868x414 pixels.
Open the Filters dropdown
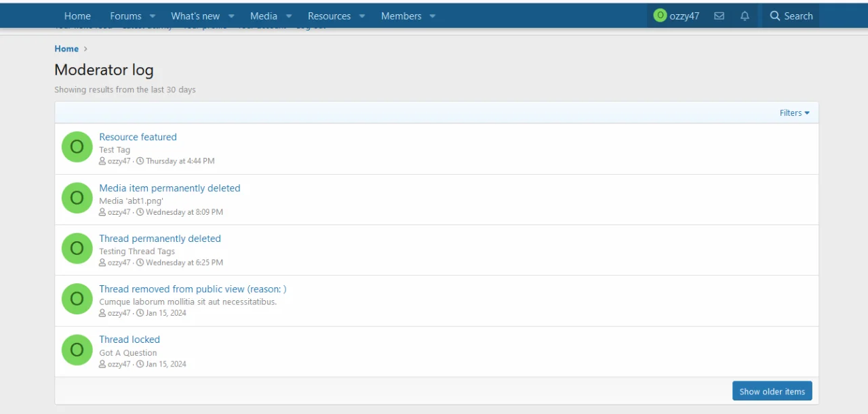point(794,113)
